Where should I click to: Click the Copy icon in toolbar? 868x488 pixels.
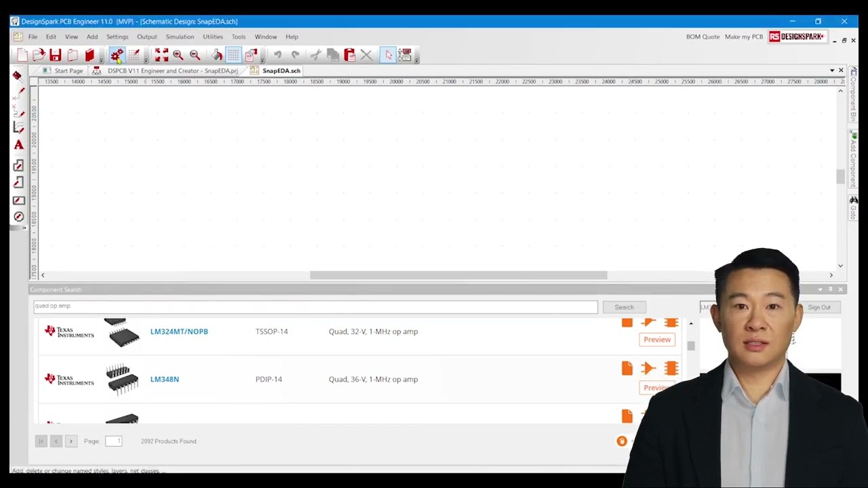[333, 55]
